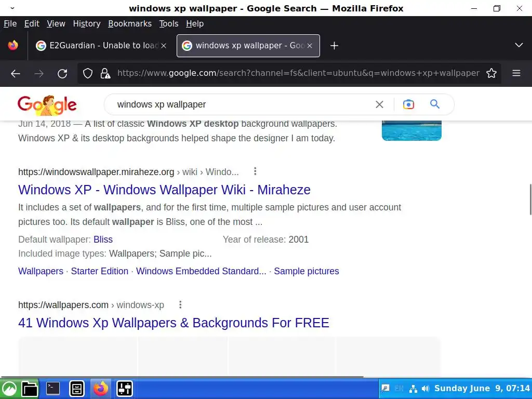
Task: Open the system start menu
Action: click(x=9, y=389)
